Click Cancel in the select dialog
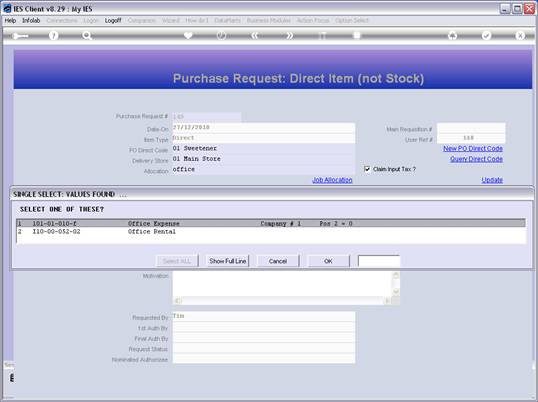 [278, 261]
